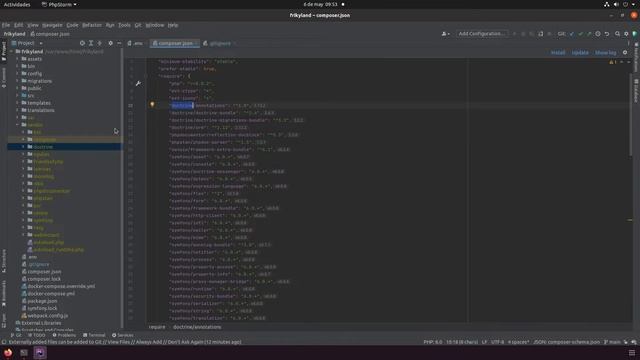Viewport: 640px width, 360px height.
Task: Expand the config folder
Action: coord(18,73)
